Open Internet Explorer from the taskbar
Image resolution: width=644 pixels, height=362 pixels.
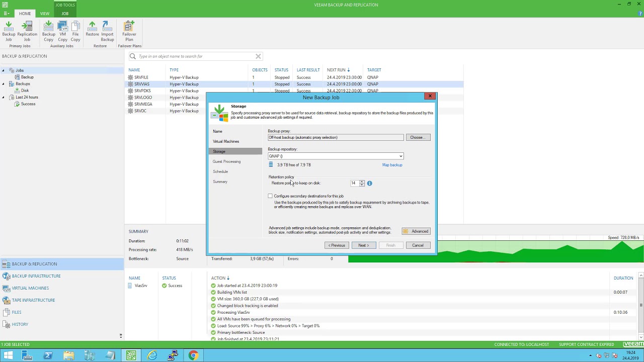152,355
